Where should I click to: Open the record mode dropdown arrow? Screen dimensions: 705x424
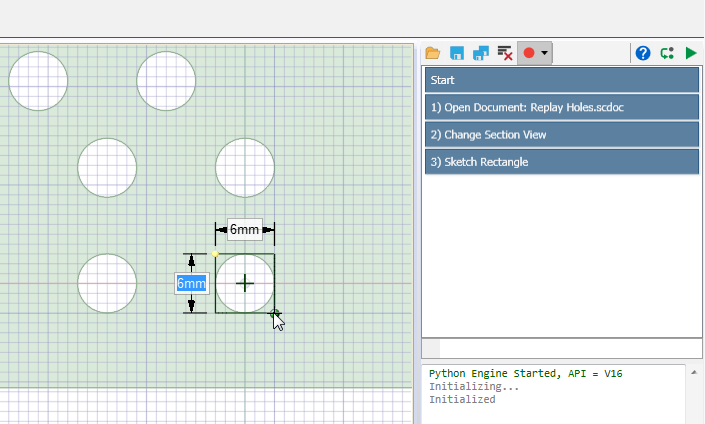[544, 53]
